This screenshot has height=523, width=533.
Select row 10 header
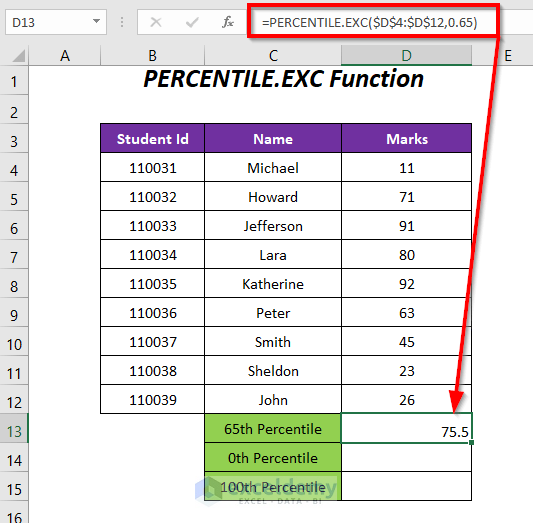(x=14, y=342)
